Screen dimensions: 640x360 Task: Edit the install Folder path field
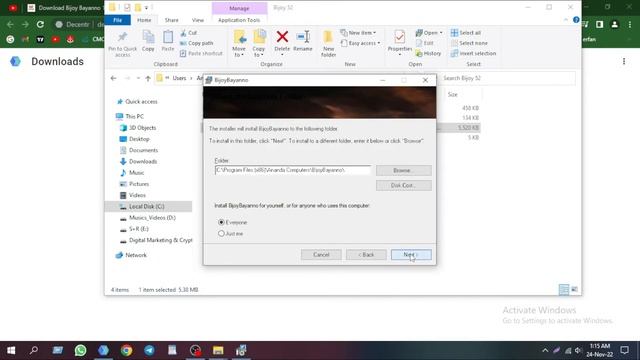click(293, 170)
